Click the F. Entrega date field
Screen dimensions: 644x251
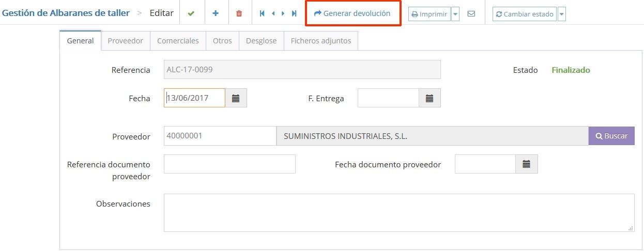click(388, 98)
